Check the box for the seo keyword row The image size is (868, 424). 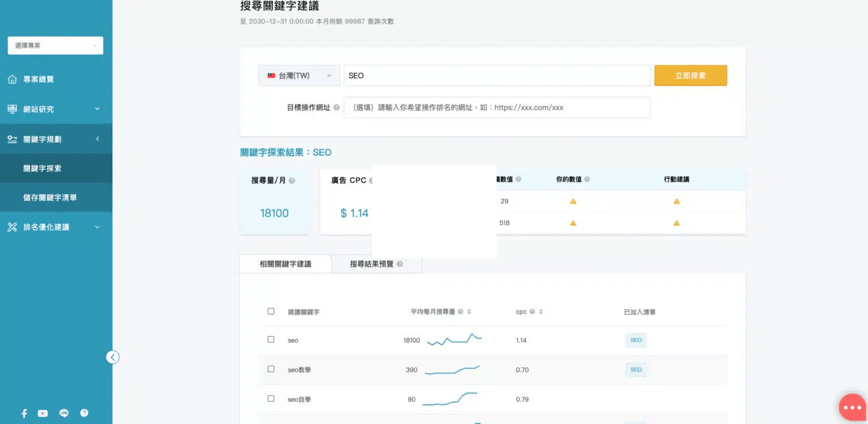[271, 340]
